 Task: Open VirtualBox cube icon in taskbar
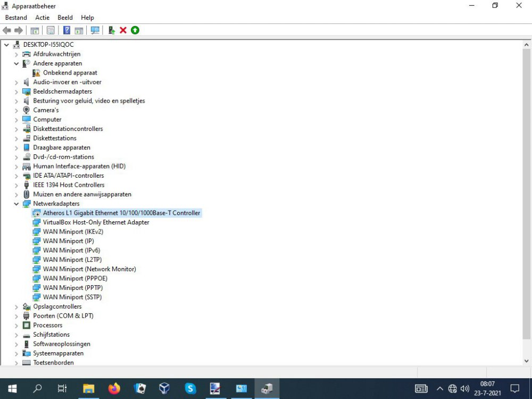point(164,388)
